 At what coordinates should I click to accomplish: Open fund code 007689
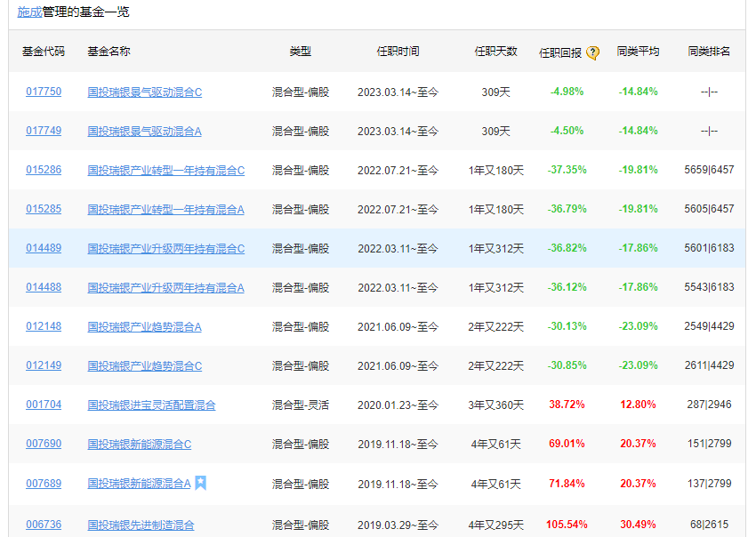pos(44,484)
